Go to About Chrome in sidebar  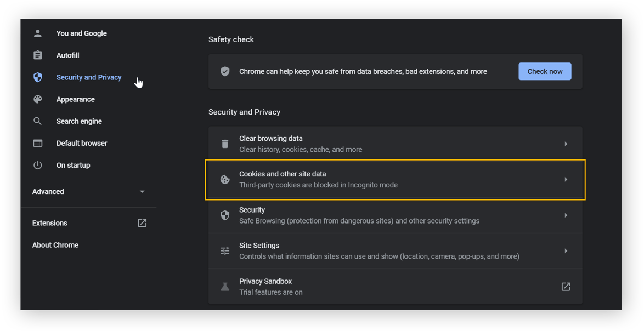click(x=55, y=245)
